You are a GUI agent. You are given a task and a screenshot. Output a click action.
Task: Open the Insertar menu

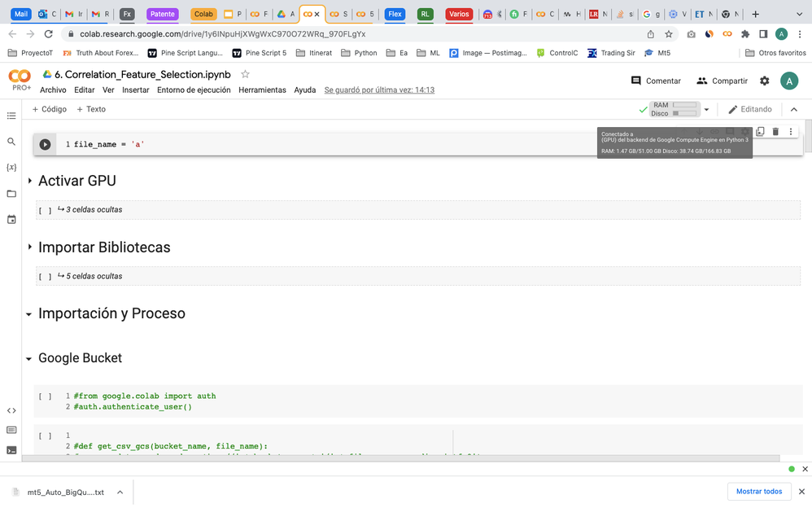point(136,90)
